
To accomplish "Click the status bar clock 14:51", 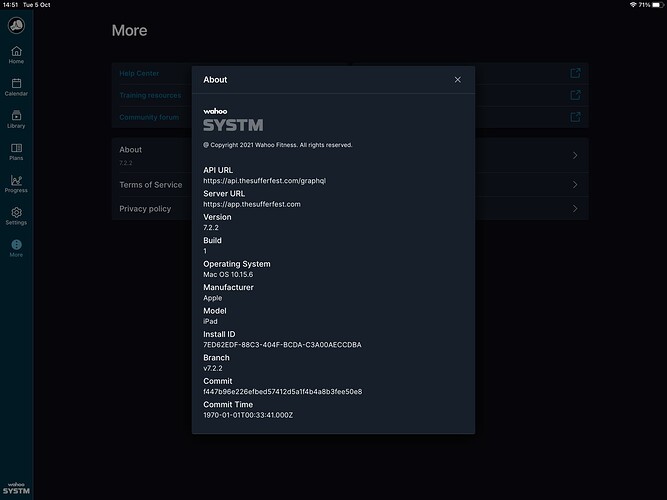I will (10, 5).
